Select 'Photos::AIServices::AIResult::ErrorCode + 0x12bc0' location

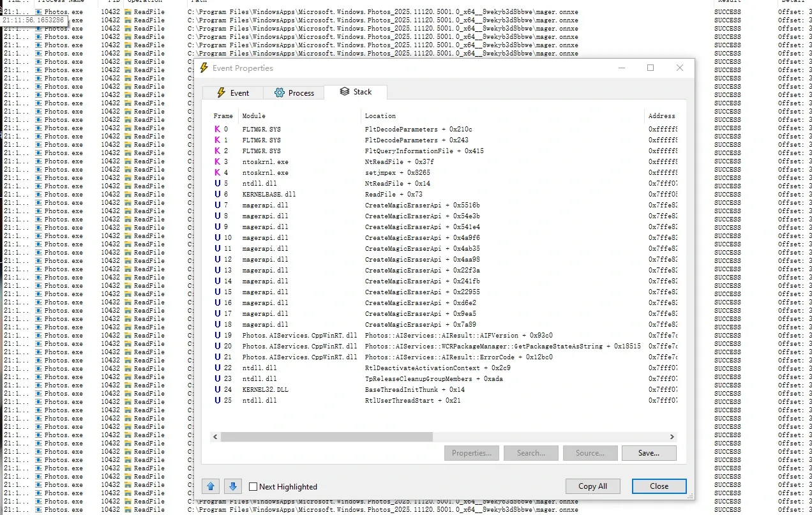pos(458,357)
